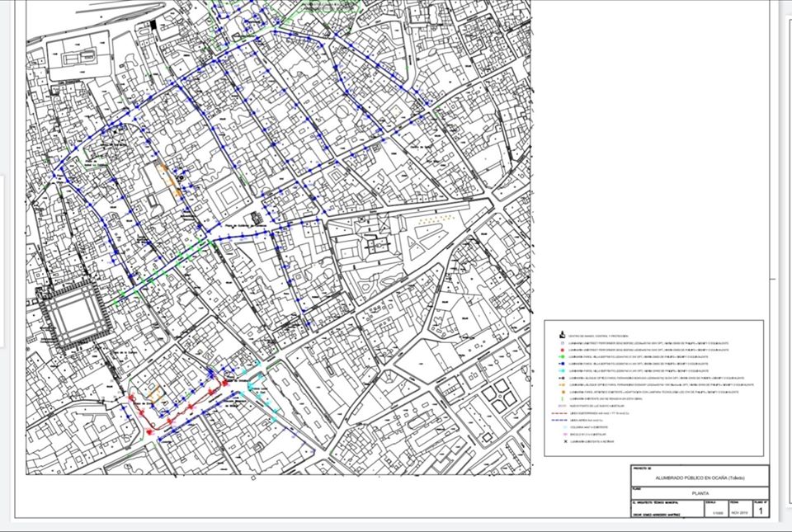The width and height of the screenshot is (792, 532).
Task: Click the cyan luminaire cluster on the map
Action: click(256, 381)
